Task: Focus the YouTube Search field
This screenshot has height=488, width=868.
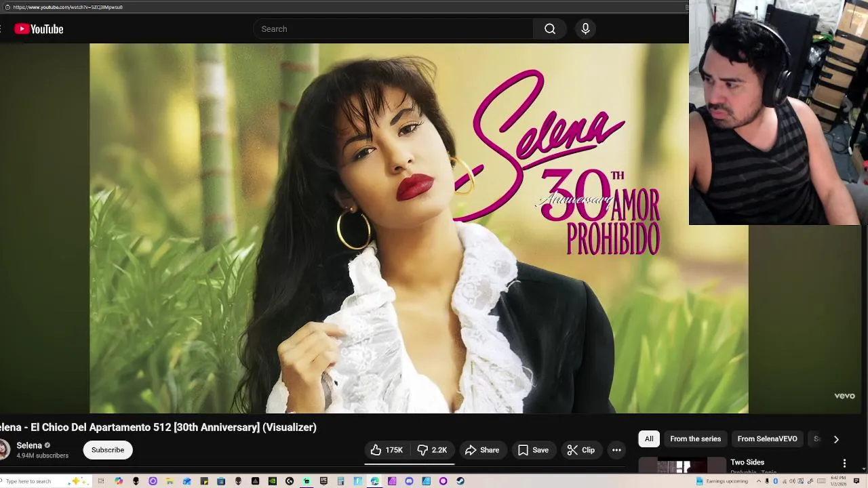Action: (393, 28)
